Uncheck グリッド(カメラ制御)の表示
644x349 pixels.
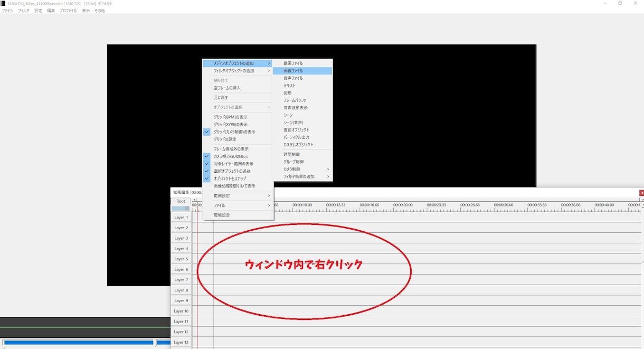pyautogui.click(x=238, y=132)
